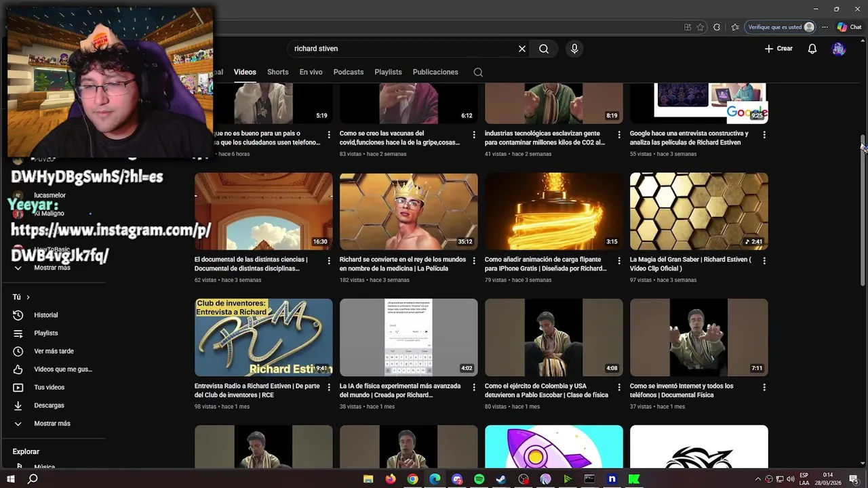
Task: Open title Como añadir animación de carga flipante
Action: click(x=546, y=264)
